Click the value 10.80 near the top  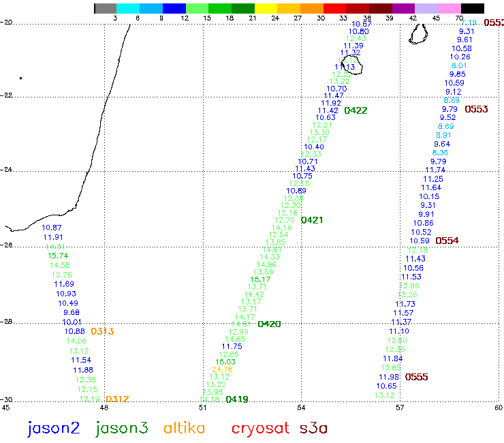pyautogui.click(x=359, y=31)
